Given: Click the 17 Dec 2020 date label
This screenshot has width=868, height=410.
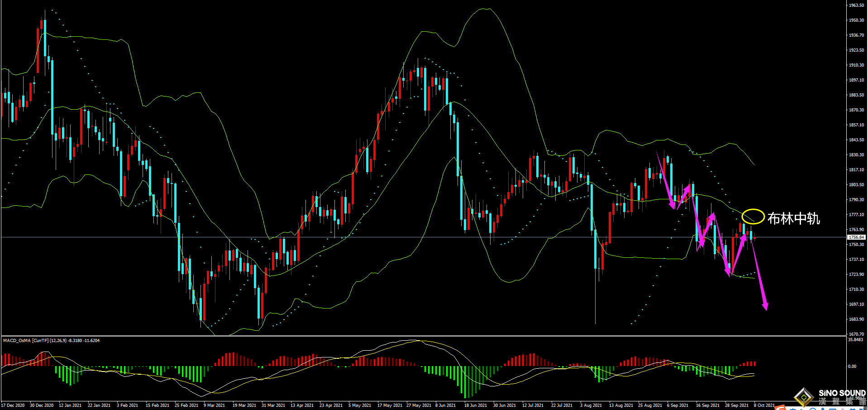Looking at the screenshot, I should point(13,405).
